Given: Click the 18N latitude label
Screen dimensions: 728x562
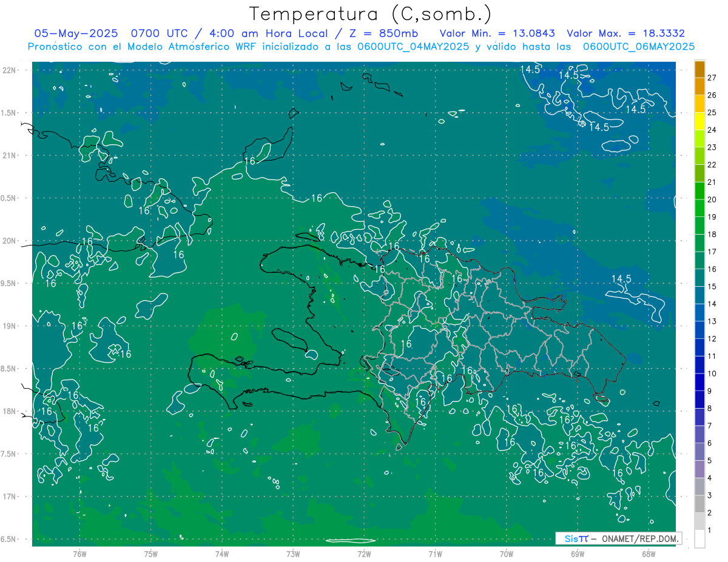Looking at the screenshot, I should pyautogui.click(x=10, y=411).
